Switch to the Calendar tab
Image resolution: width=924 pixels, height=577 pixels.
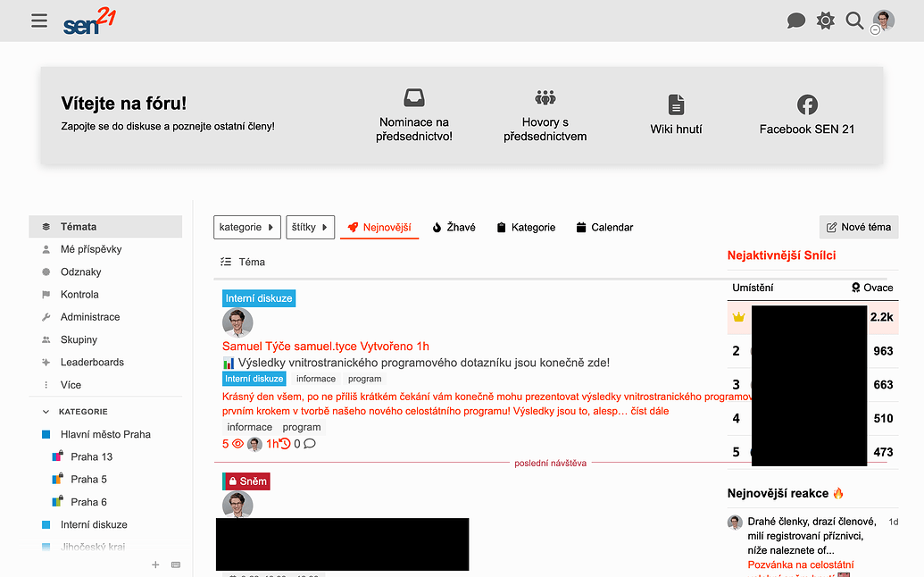pyautogui.click(x=604, y=227)
